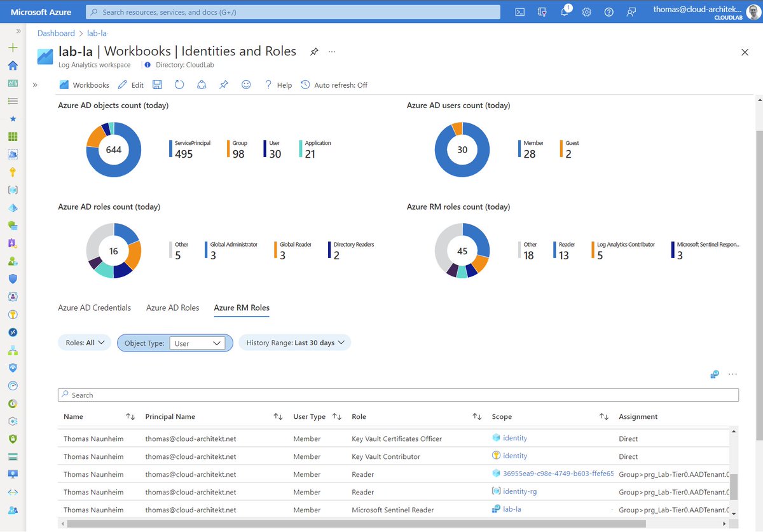Open identity scope in Certificates Officer row
Viewport: 763px width, 532px height.
point(514,438)
